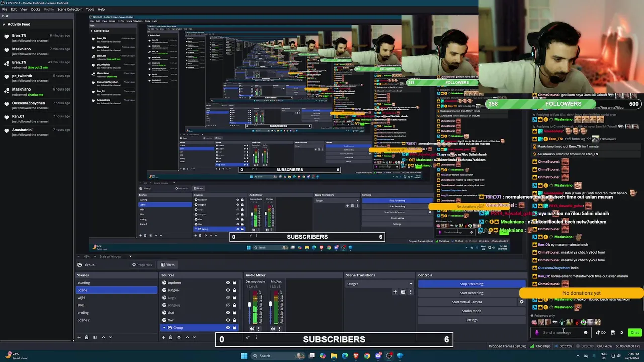Screen dimensions: 644x362
Task: Unlock the Group source
Action: (234, 328)
